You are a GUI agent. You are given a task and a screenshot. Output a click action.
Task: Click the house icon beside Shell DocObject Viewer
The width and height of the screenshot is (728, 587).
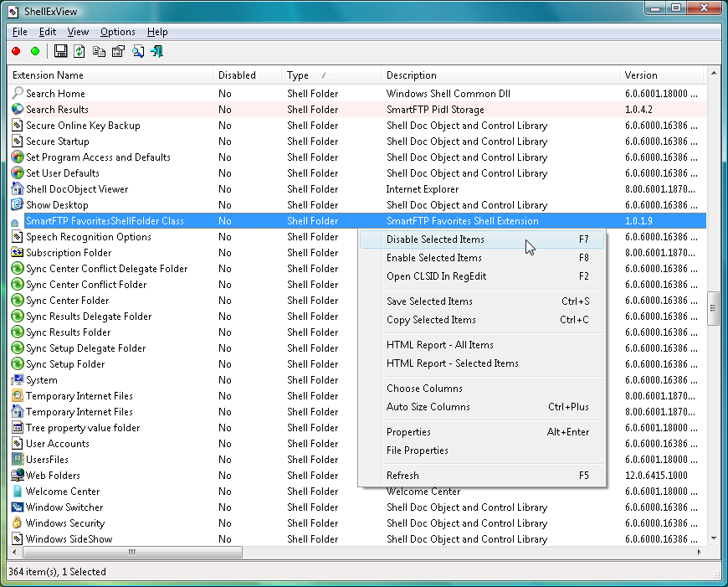click(18, 188)
